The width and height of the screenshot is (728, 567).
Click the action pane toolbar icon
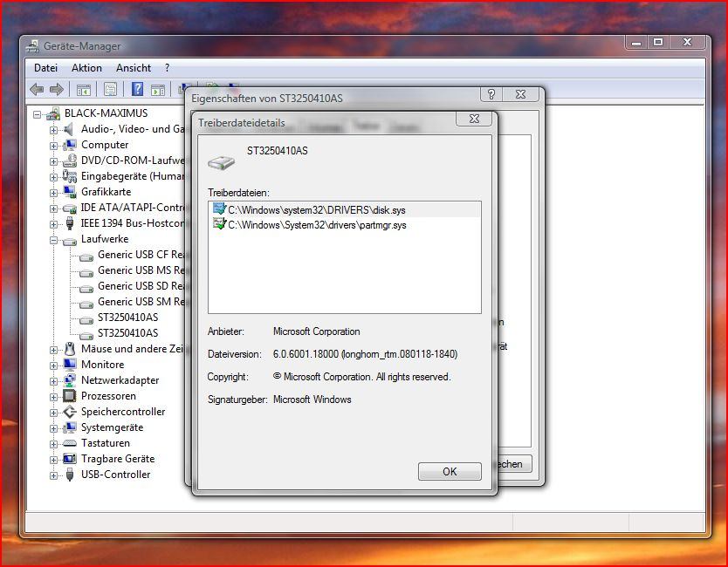[158, 90]
